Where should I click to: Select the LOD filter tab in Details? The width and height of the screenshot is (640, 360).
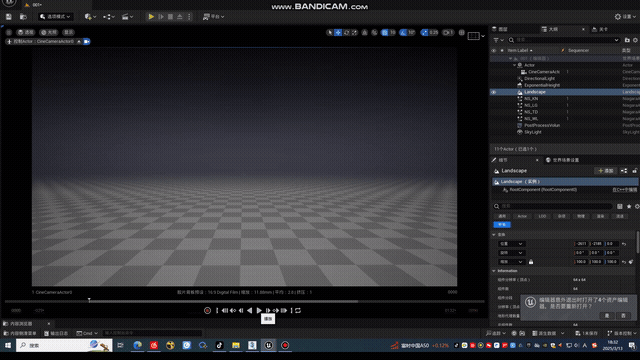point(542,216)
